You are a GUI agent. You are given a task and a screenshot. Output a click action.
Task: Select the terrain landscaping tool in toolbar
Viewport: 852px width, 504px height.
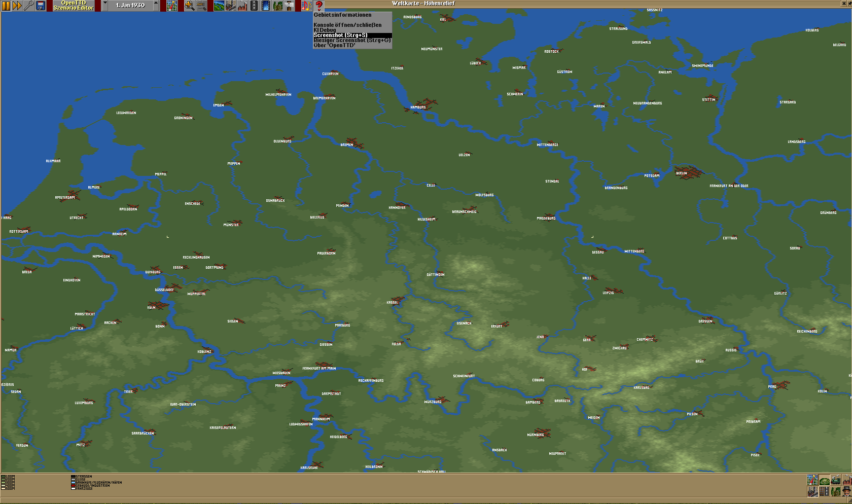click(219, 6)
